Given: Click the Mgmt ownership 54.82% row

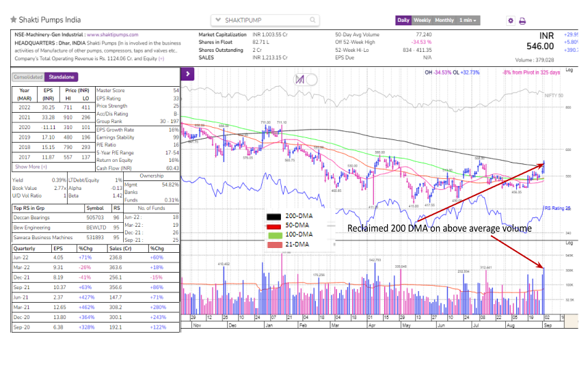Looking at the screenshot, I should coord(152,184).
